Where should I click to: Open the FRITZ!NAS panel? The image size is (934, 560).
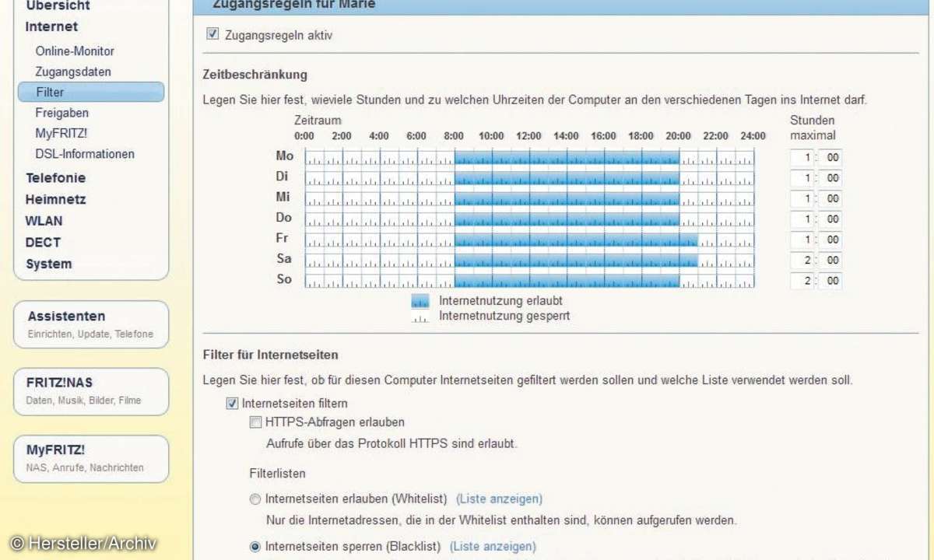point(91,391)
